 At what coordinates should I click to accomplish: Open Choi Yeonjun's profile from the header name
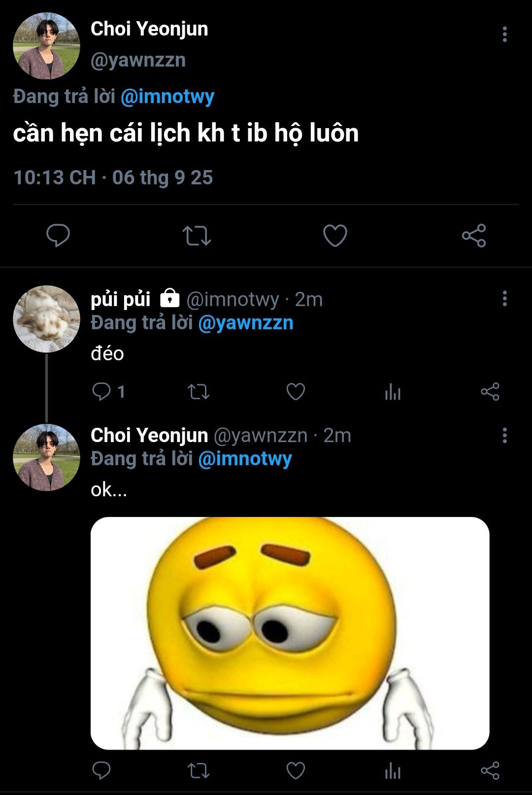tap(149, 29)
